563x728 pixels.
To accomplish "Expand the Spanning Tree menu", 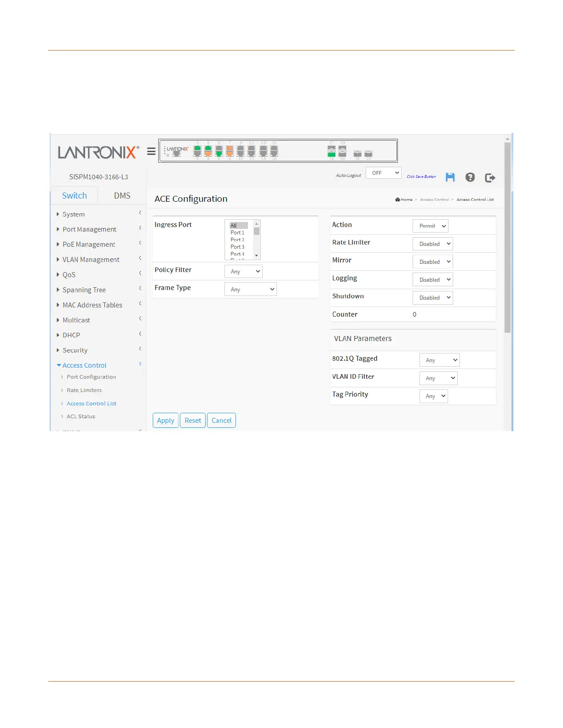I will (x=98, y=290).
